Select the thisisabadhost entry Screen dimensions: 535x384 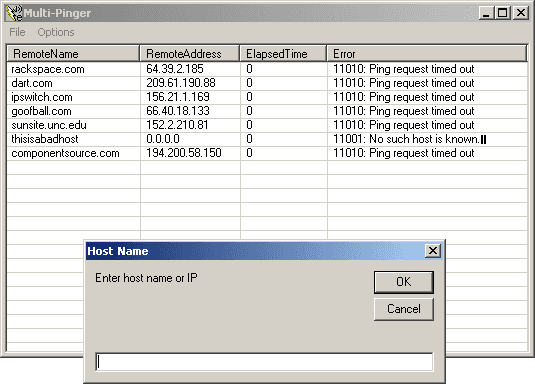coord(45,139)
